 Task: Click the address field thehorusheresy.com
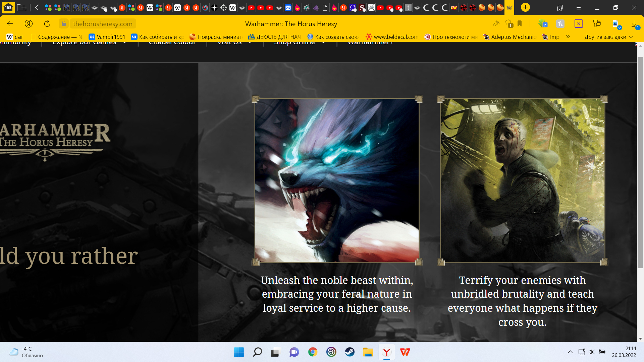(x=103, y=23)
